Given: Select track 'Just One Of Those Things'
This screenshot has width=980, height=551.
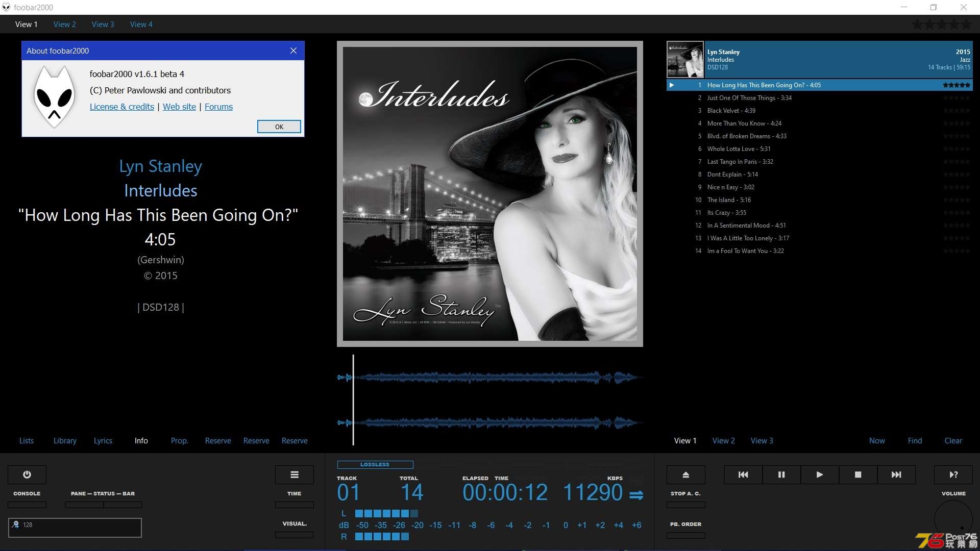Looking at the screenshot, I should 819,98.
